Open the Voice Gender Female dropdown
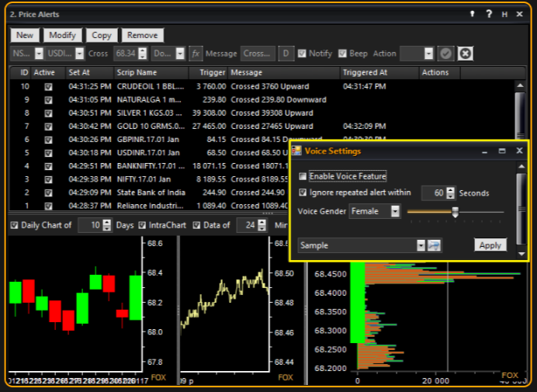Screen dimensions: 537x392 pyautogui.click(x=395, y=211)
